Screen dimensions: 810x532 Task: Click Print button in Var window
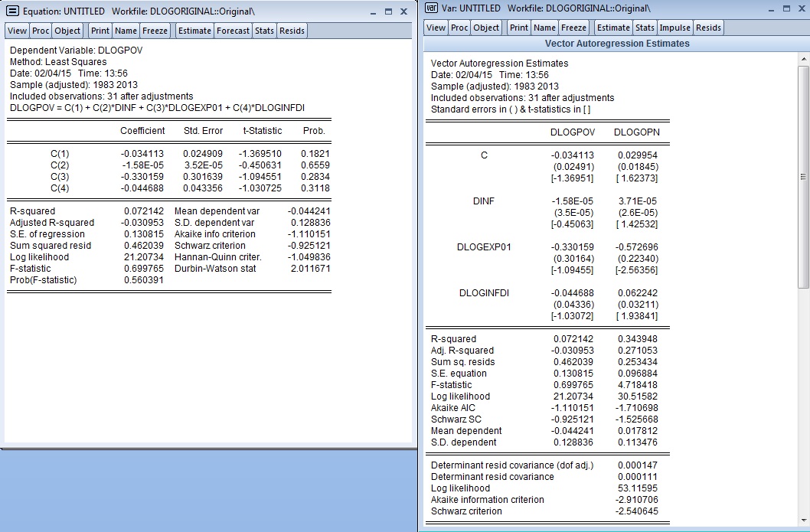[x=519, y=28]
